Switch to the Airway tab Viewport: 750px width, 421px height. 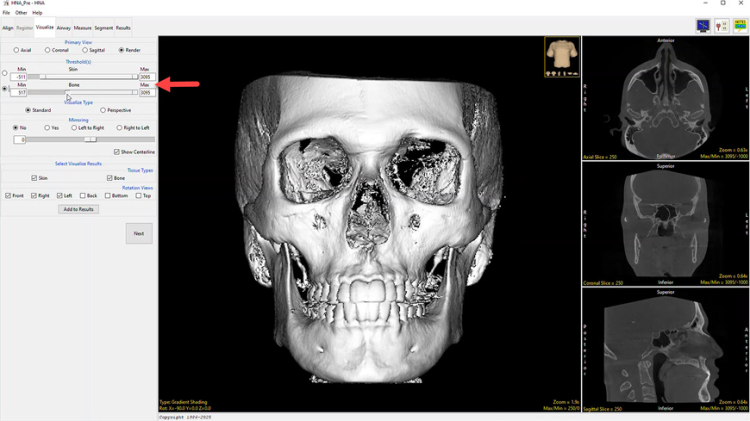click(64, 28)
